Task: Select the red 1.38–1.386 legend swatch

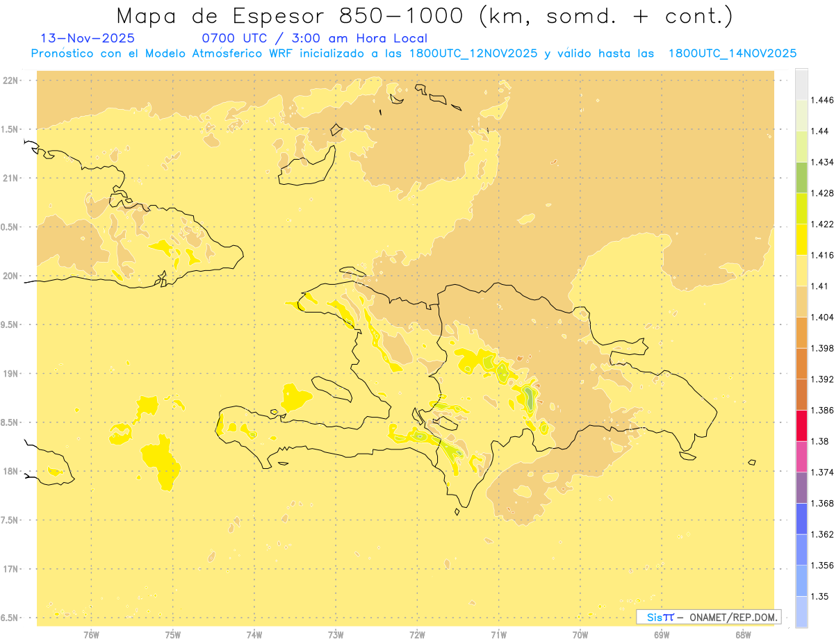Action: pyautogui.click(x=801, y=425)
